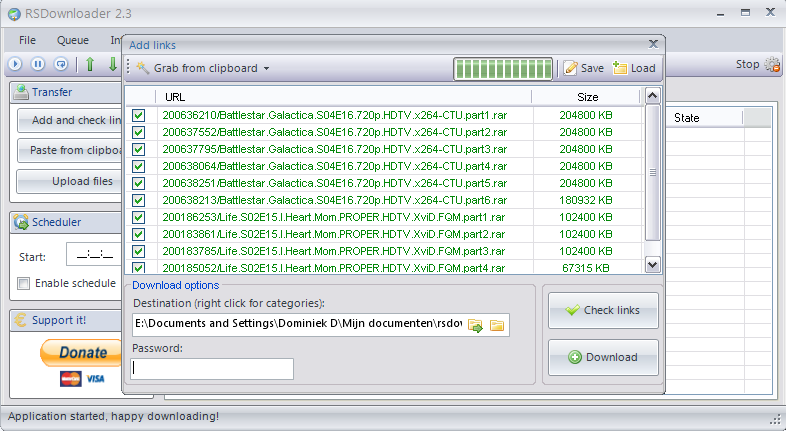This screenshot has height=431, width=786.
Task: Uncheck Battlestar.Galactica part5.rar row checkbox
Action: pos(138,183)
